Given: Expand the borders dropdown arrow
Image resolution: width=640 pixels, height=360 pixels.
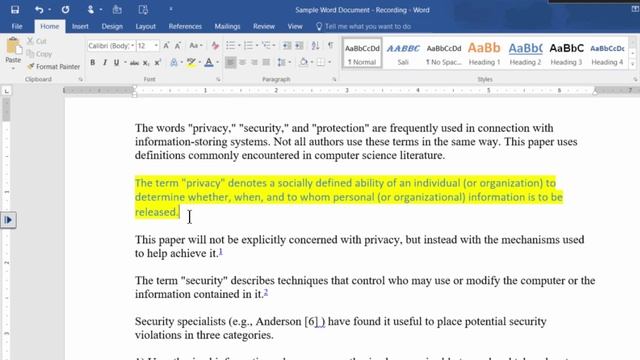Looking at the screenshot, I should (x=329, y=62).
